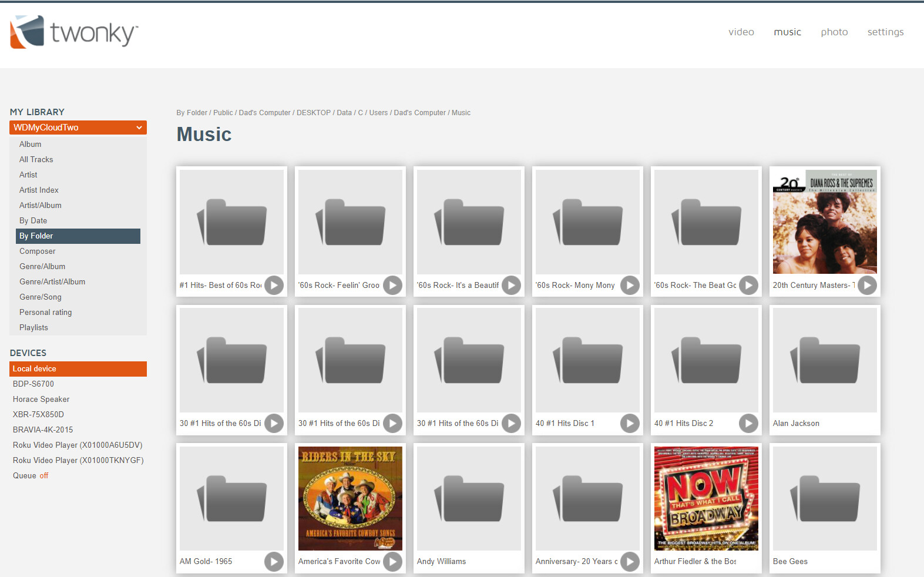Browse library by Artist Index
This screenshot has width=924, height=577.
39,190
